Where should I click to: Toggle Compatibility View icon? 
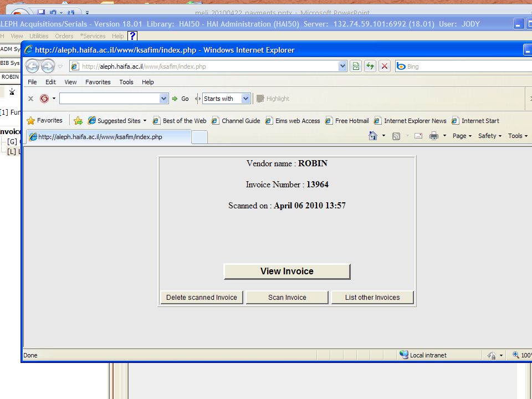tap(356, 66)
